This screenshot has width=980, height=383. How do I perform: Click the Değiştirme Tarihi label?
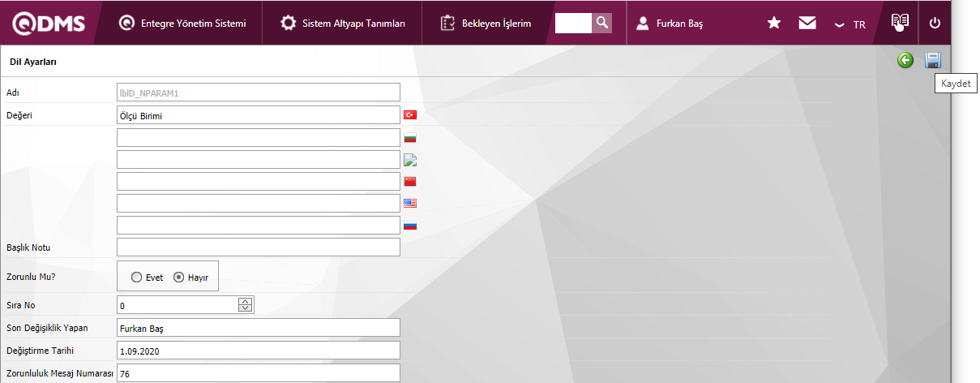tap(40, 351)
